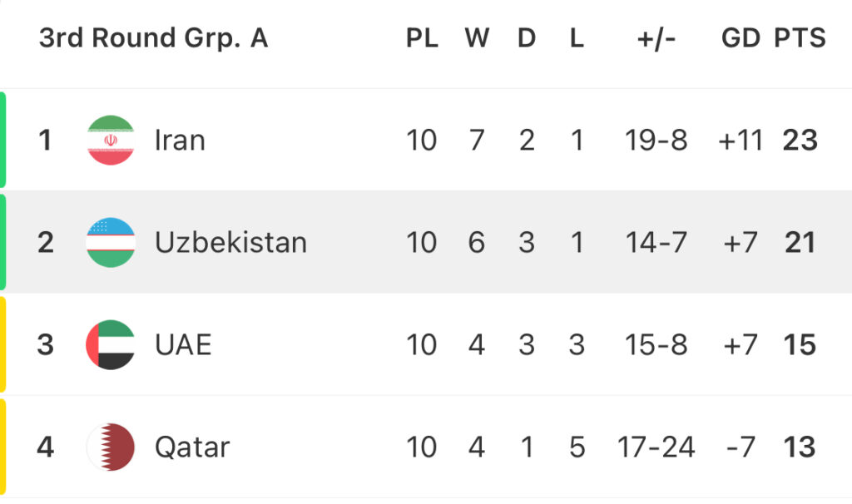Select the PL column header
This screenshot has height=504, width=852.
422,38
